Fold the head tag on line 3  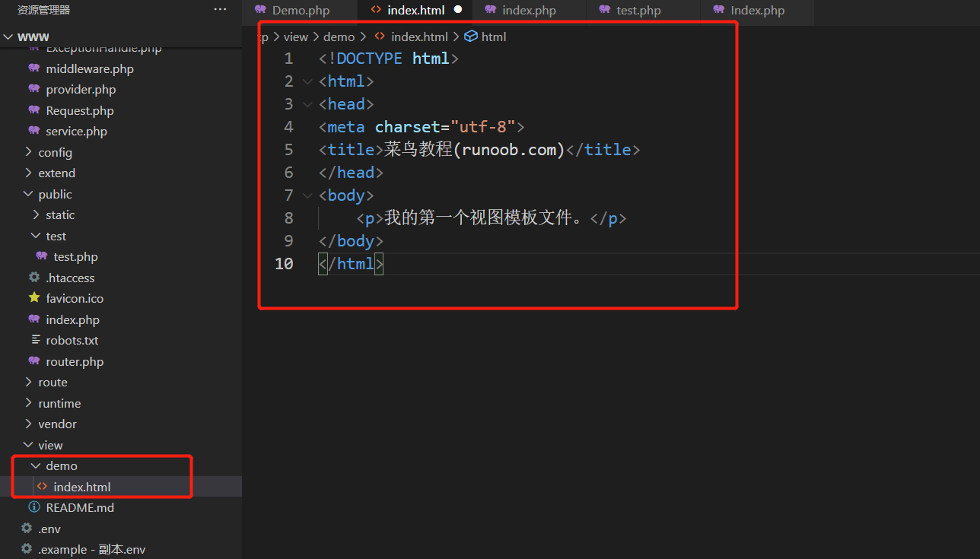click(x=307, y=104)
